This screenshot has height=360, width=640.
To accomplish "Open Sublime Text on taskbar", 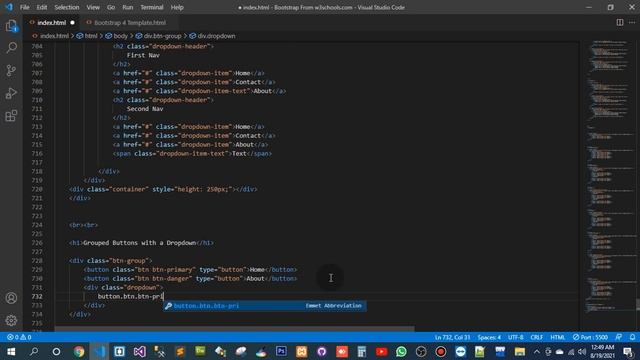I will (180, 351).
